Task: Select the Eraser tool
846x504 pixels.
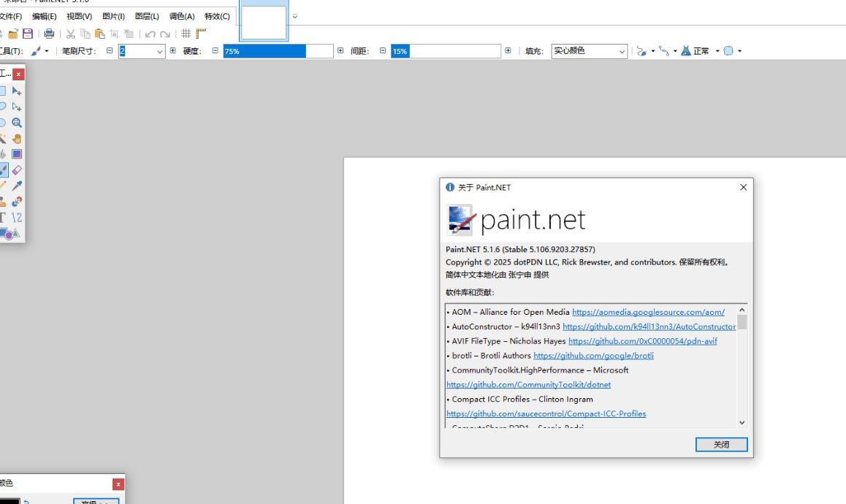Action: point(17,169)
